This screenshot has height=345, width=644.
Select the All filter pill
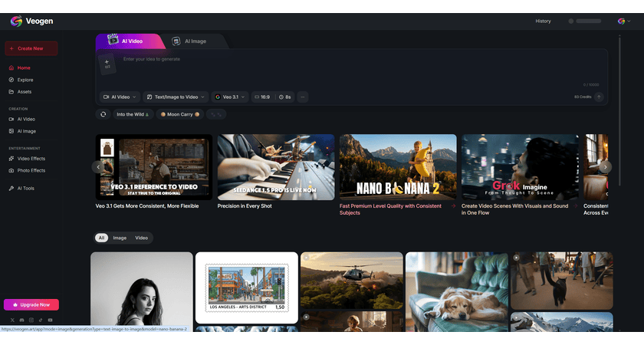(101, 238)
